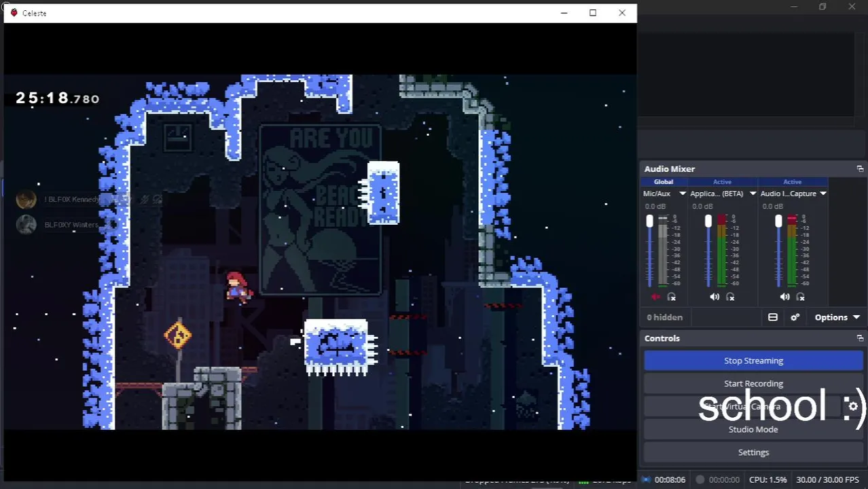This screenshot has height=489, width=868.
Task: Click the Start Recording button
Action: pos(753,384)
